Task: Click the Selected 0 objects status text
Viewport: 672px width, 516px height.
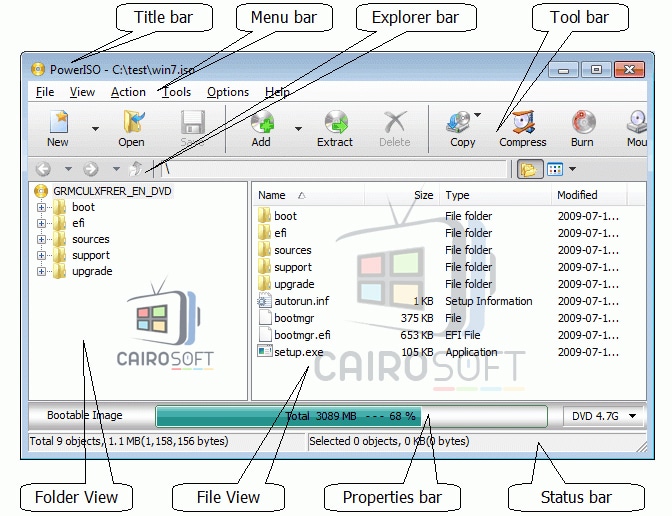Action: (x=389, y=441)
